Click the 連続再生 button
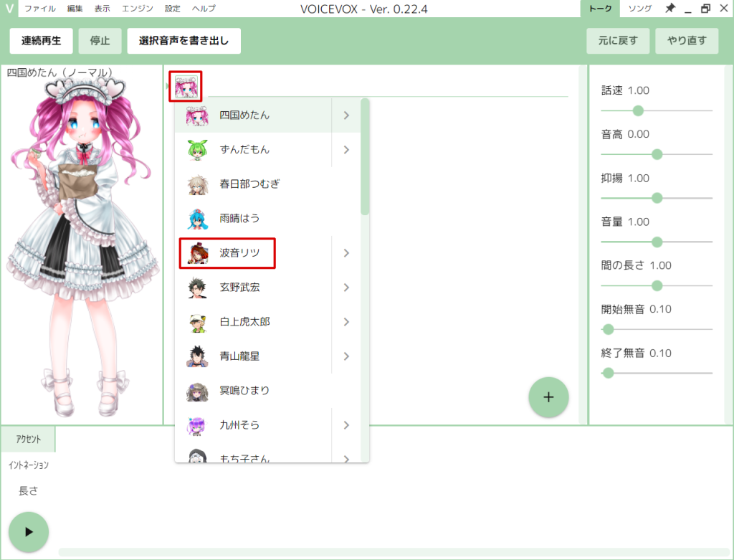Screen dimensions: 734x560 (41, 41)
